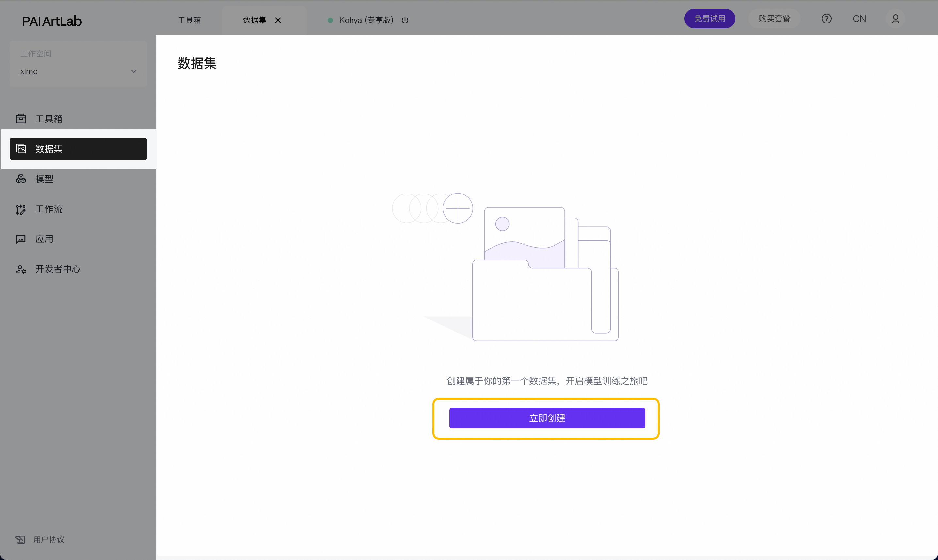The width and height of the screenshot is (938, 560).
Task: Click the Kohya power button icon
Action: pos(405,20)
